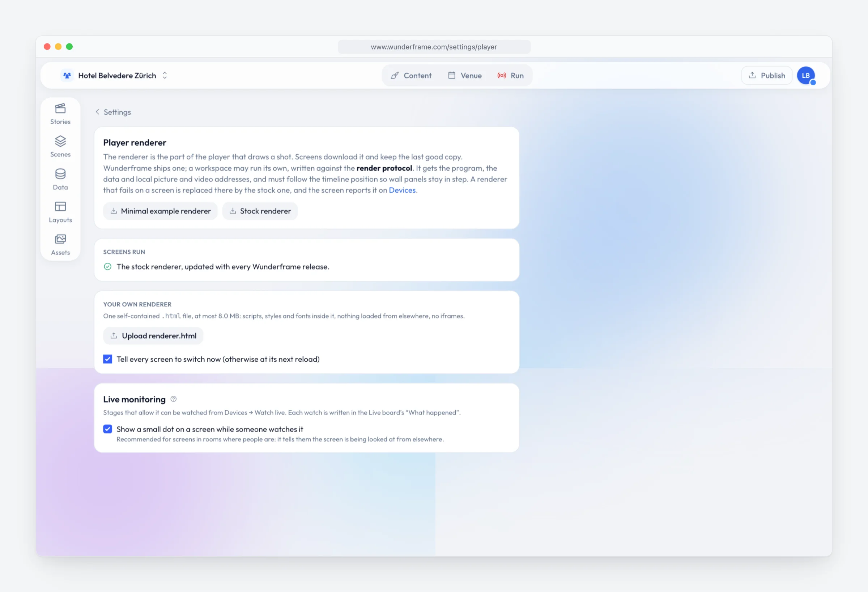This screenshot has height=592, width=868.
Task: Click the green check status icon under Screens run
Action: click(x=107, y=266)
